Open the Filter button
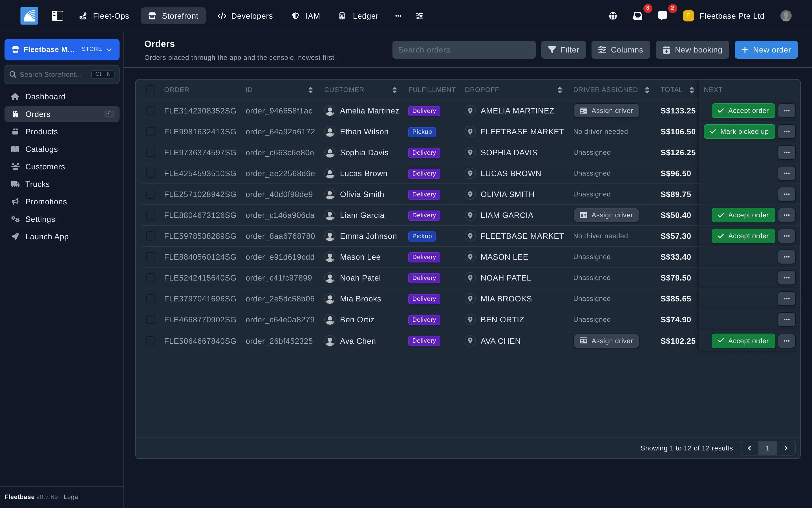812x508 pixels. pos(563,50)
